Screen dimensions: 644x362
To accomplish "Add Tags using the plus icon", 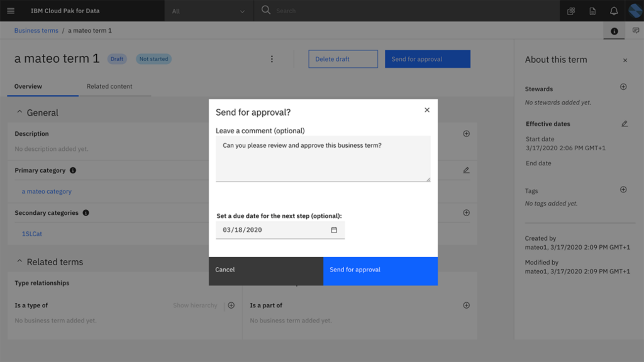I will (623, 189).
